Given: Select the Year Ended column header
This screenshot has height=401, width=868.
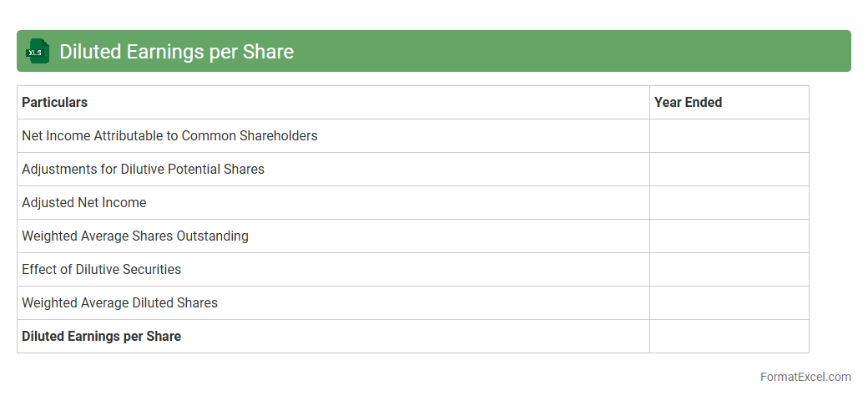Looking at the screenshot, I should coord(688,103).
